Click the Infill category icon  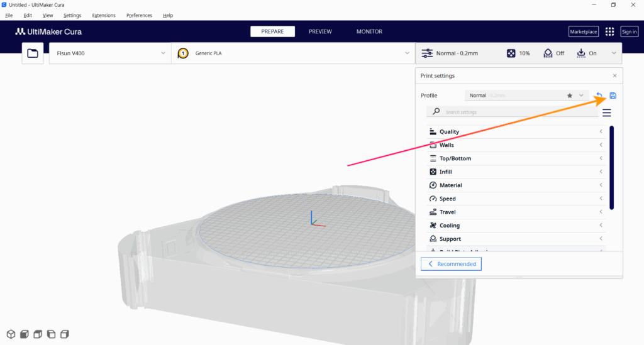[433, 172]
